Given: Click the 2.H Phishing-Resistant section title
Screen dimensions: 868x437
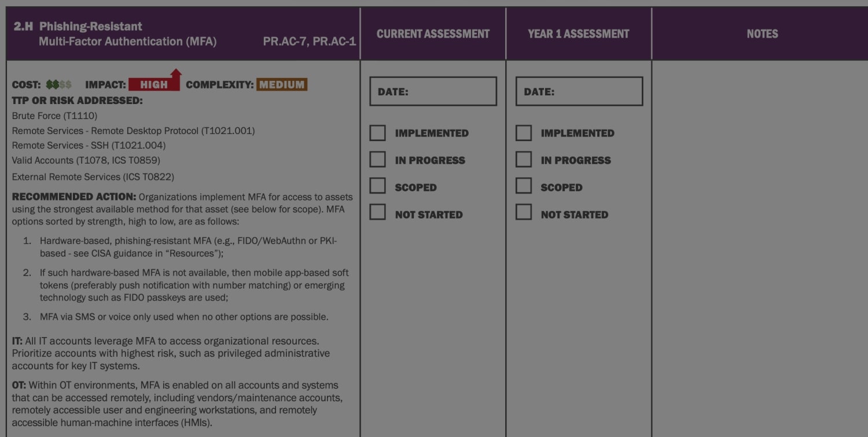Looking at the screenshot, I should [78, 27].
